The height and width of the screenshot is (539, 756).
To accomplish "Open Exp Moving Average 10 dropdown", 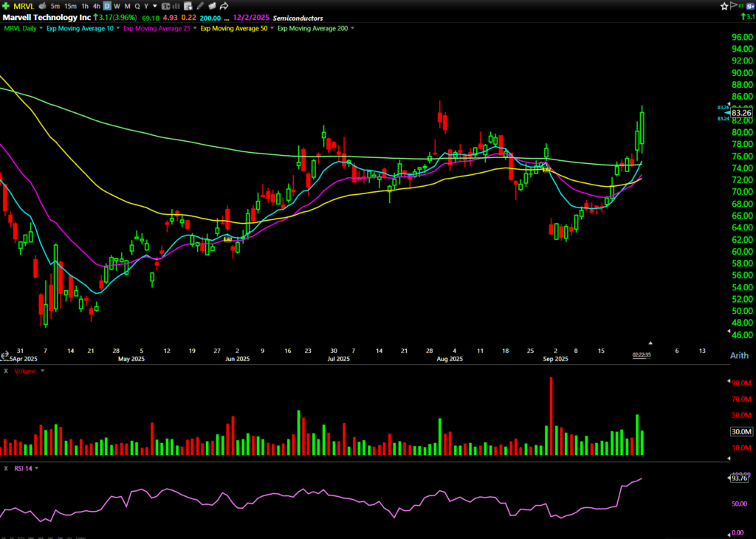I will tap(117, 28).
